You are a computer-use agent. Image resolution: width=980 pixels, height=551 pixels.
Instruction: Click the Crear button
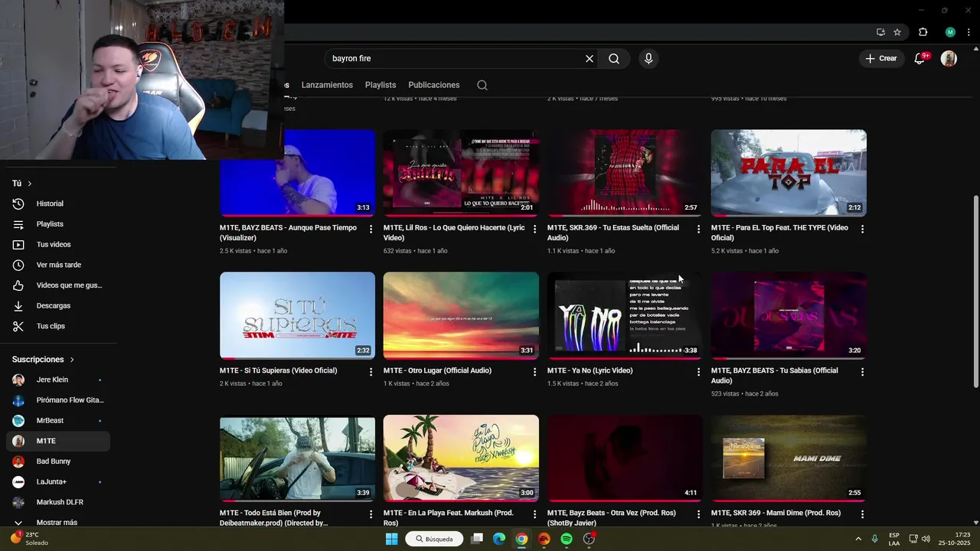click(880, 58)
